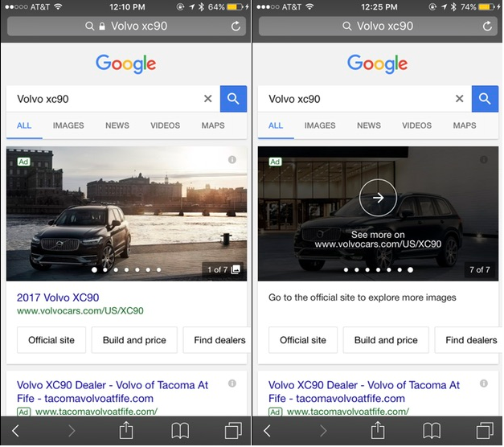
Task: Tap reload icon in left phone address bar
Action: point(236,26)
